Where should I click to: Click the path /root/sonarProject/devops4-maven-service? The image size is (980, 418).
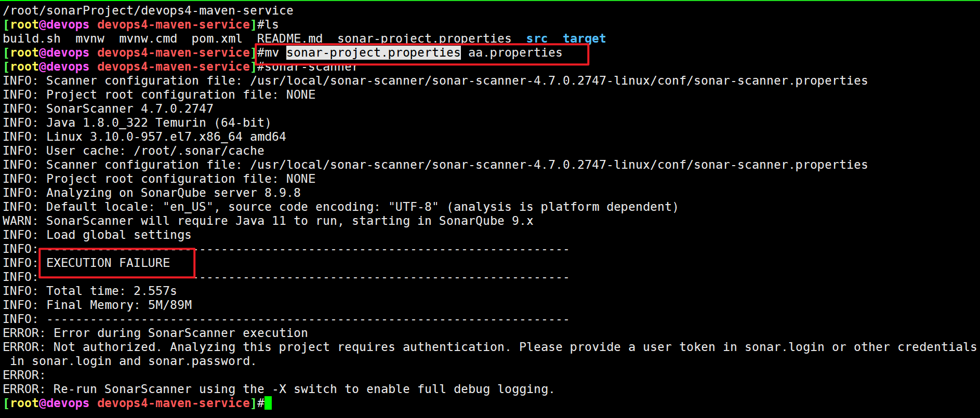pos(148,10)
